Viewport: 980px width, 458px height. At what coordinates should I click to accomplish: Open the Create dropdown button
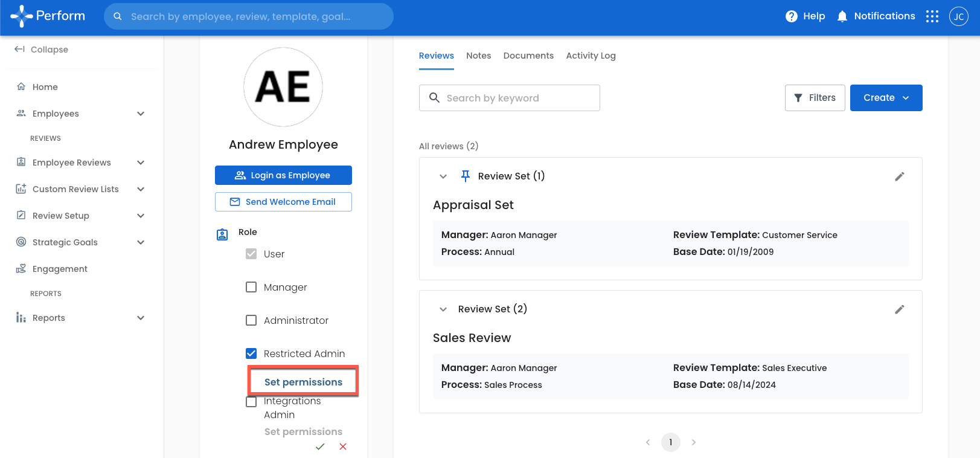[885, 98]
